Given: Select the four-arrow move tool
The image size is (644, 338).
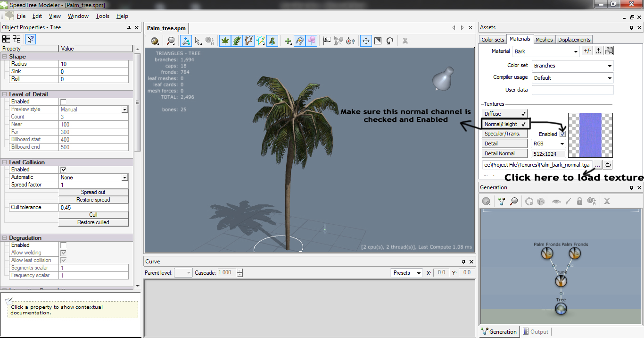Looking at the screenshot, I should [366, 41].
